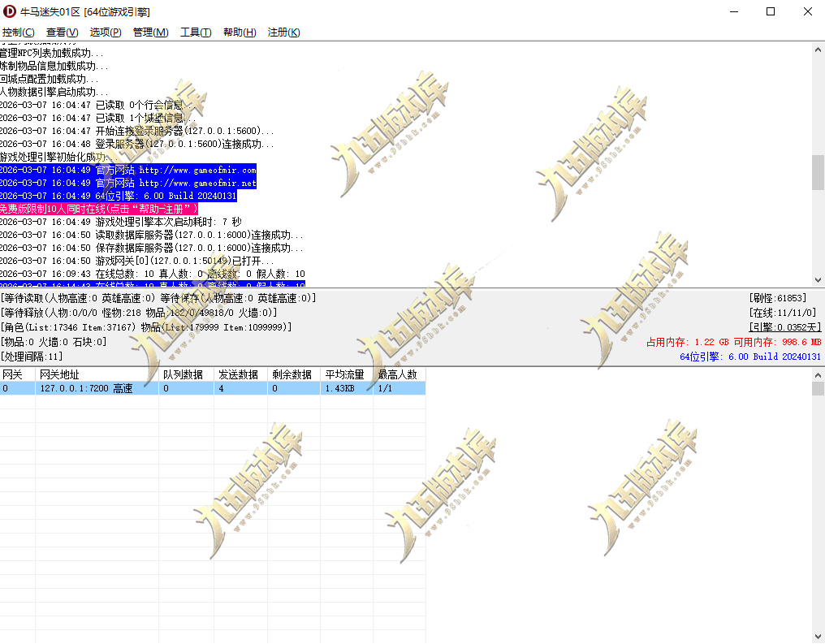Click the 最高人数 column header
825x644 pixels.
click(399, 374)
